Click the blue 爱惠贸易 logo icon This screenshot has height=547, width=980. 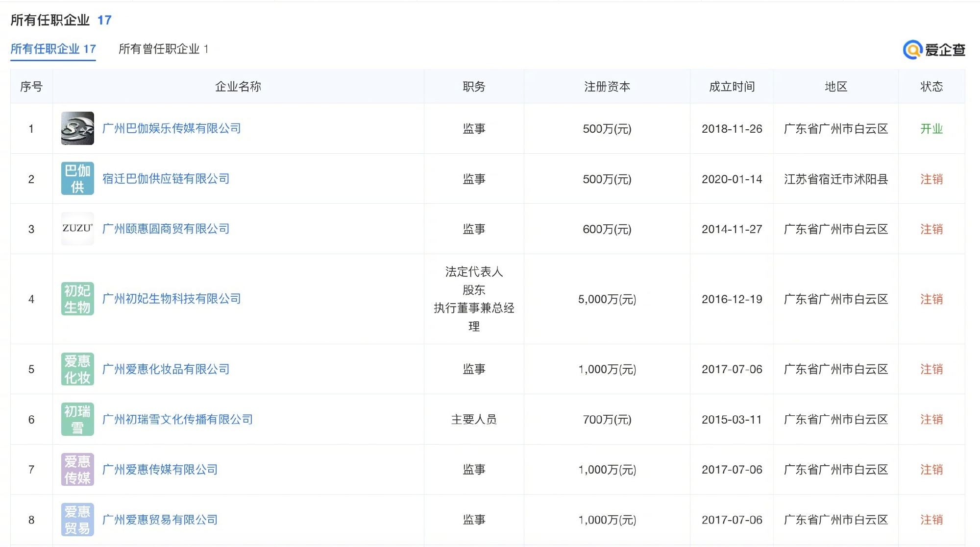[77, 520]
